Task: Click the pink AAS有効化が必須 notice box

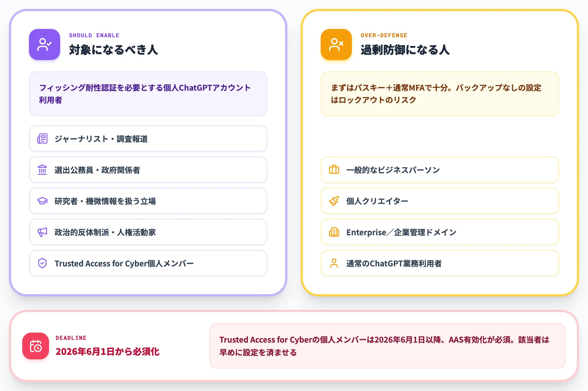Action: pyautogui.click(x=388, y=346)
